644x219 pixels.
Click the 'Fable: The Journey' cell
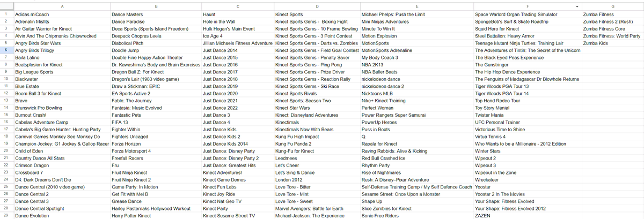156,101
